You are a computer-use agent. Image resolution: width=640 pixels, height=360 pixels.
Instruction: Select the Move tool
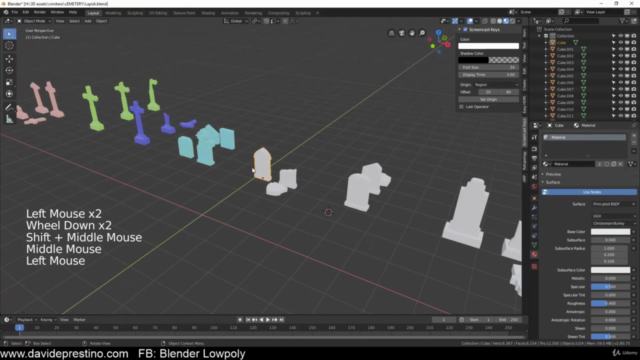(x=9, y=59)
